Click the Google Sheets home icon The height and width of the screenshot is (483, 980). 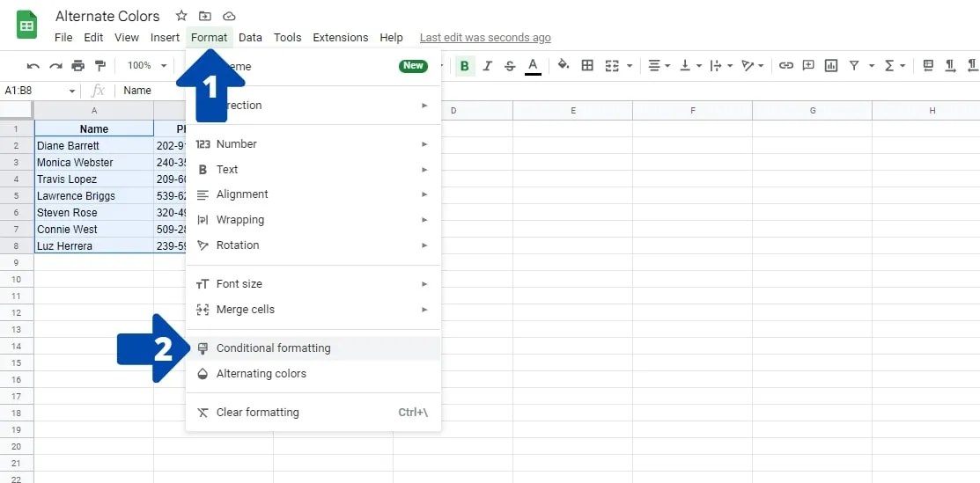tap(27, 25)
